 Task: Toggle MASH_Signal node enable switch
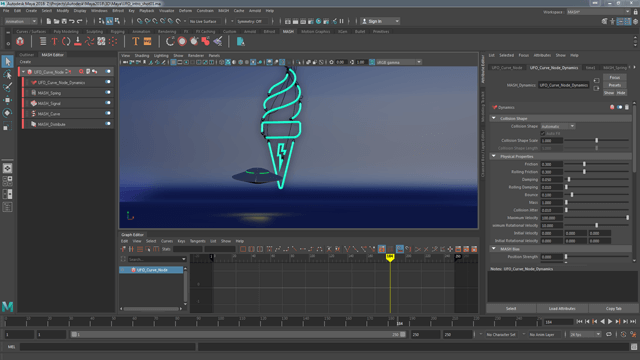pyautogui.click(x=108, y=103)
